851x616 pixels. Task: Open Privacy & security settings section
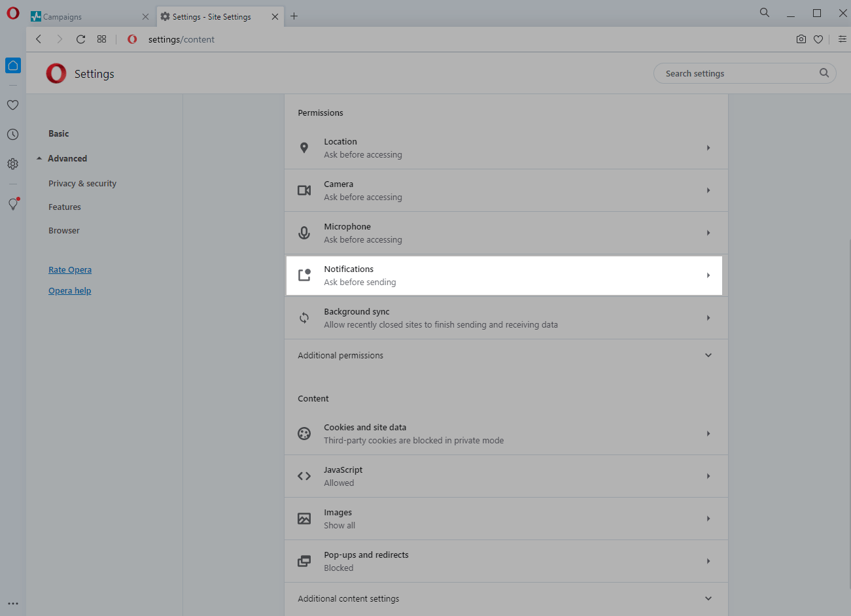point(82,184)
